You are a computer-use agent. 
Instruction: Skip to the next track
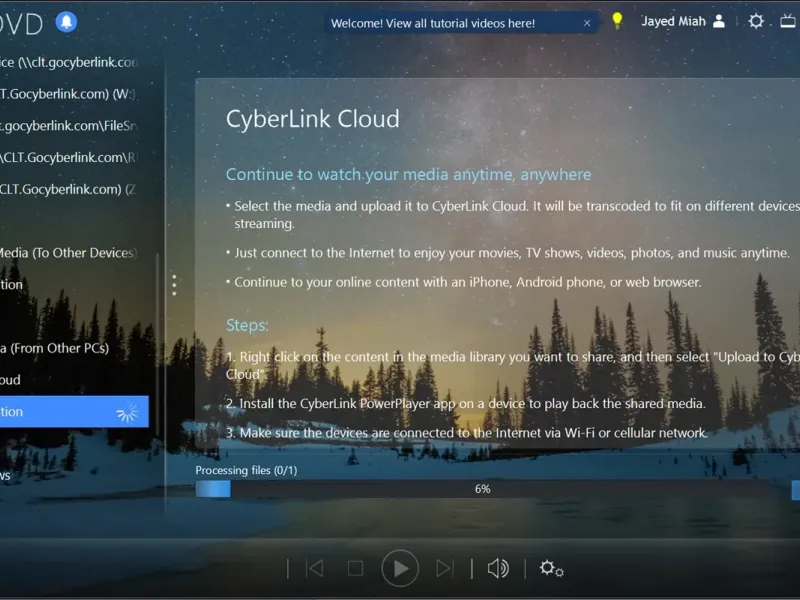tap(444, 568)
